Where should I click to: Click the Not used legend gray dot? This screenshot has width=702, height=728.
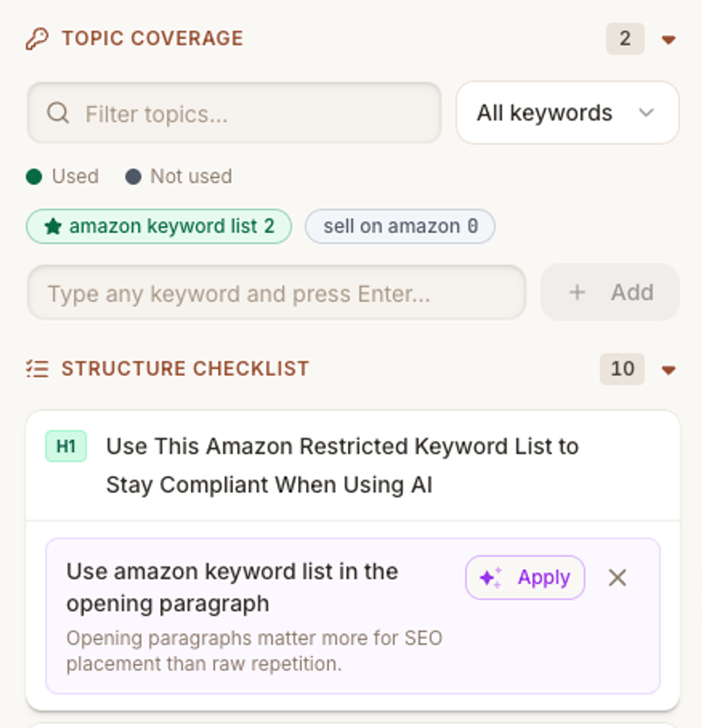pyautogui.click(x=133, y=177)
